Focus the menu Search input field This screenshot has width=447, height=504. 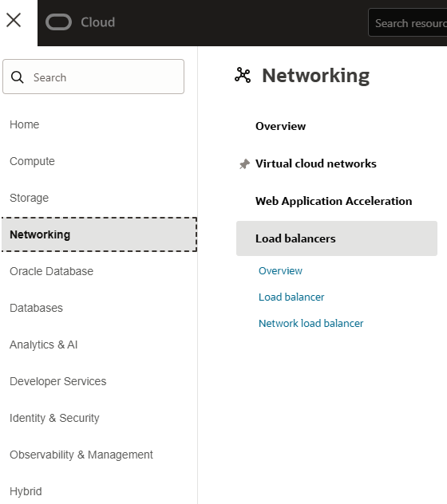tap(93, 77)
